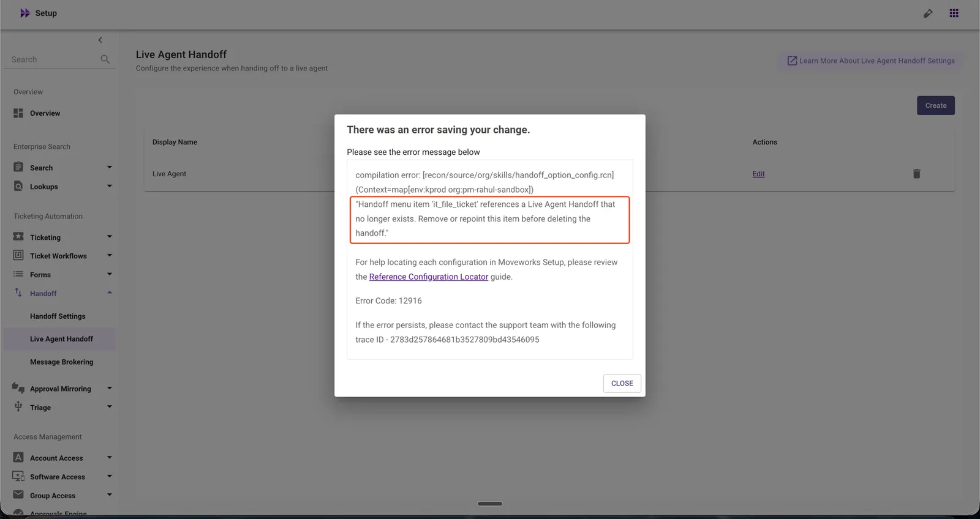Image resolution: width=980 pixels, height=519 pixels.
Task: Click the Ticketing star ticket icon
Action: [x=18, y=236]
